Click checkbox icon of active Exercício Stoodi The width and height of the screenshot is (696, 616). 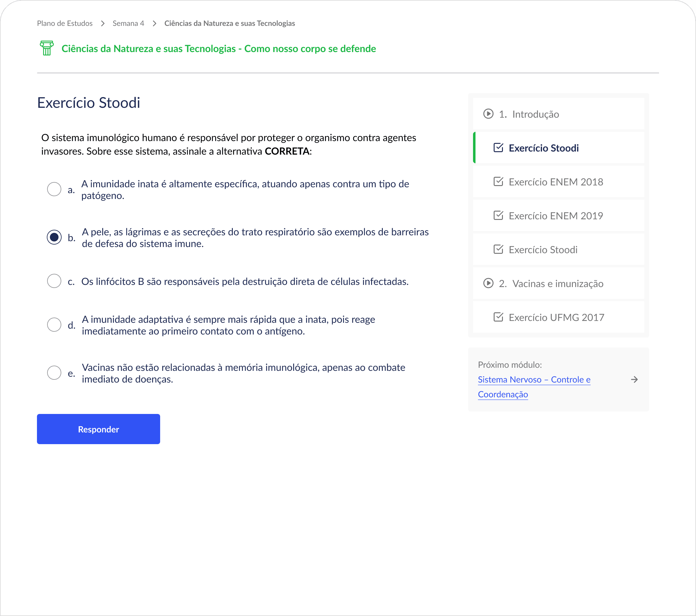498,148
